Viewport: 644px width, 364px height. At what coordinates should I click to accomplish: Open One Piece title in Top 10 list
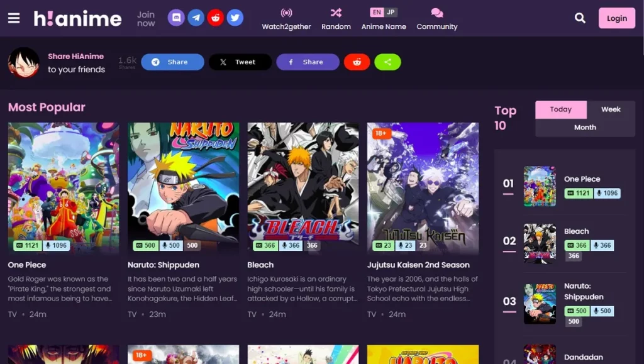point(582,179)
